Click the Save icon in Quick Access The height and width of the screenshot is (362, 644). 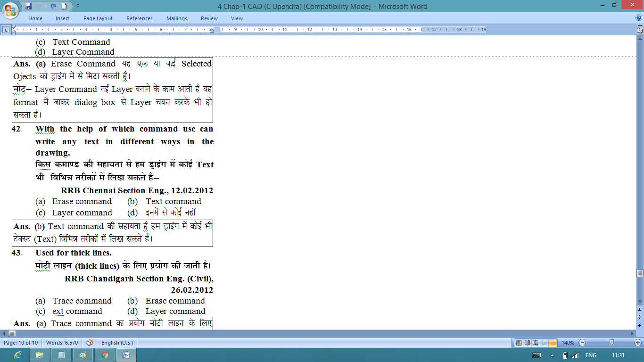(x=28, y=6)
